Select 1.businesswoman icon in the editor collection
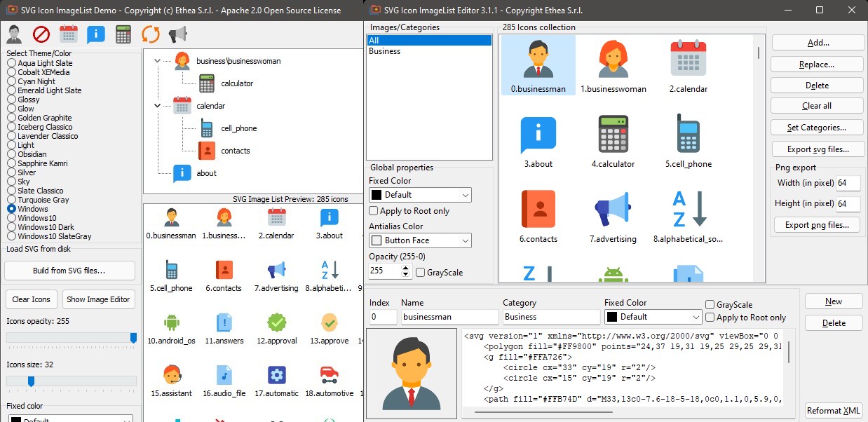 [613, 65]
